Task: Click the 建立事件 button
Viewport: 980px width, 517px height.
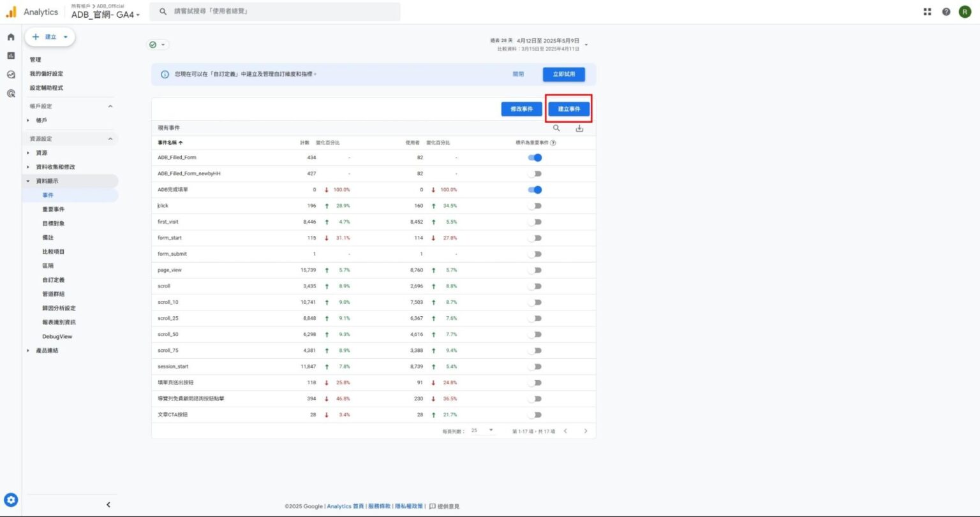Action: (x=568, y=109)
